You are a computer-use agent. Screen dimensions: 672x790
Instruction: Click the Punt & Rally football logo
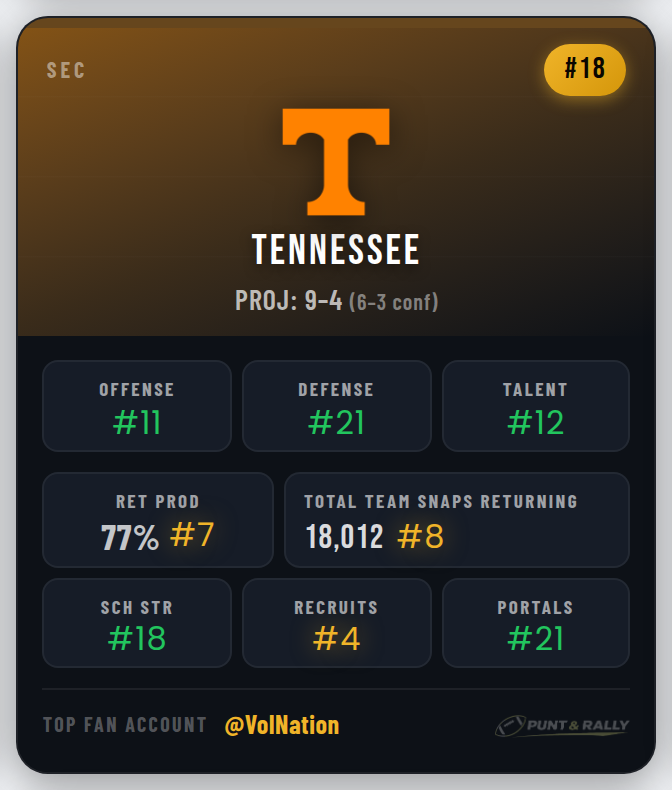561,726
